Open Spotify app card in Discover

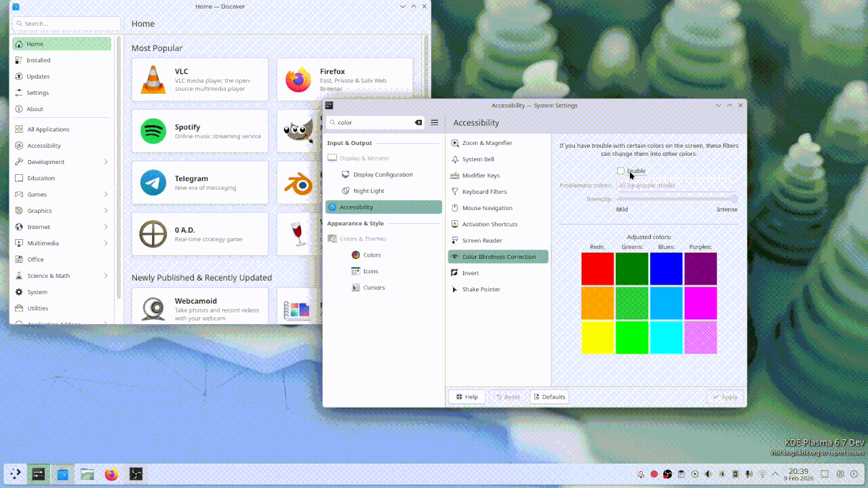click(200, 131)
